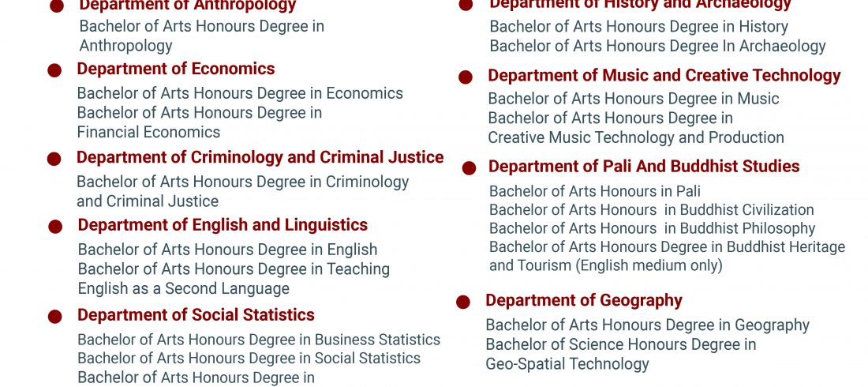The height and width of the screenshot is (387, 868).
Task: Click Bachelor of Arts Honours in Business Statistics
Action: pyautogui.click(x=259, y=340)
